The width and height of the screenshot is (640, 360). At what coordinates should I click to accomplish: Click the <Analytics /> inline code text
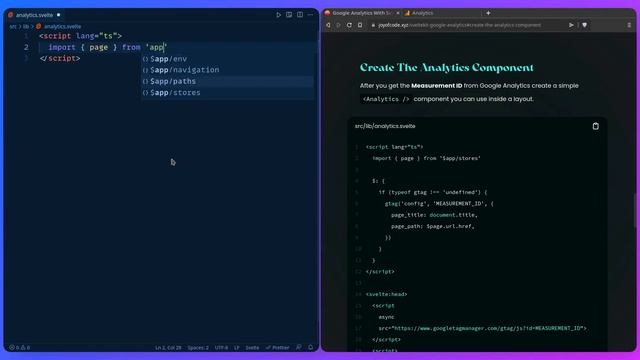click(386, 99)
